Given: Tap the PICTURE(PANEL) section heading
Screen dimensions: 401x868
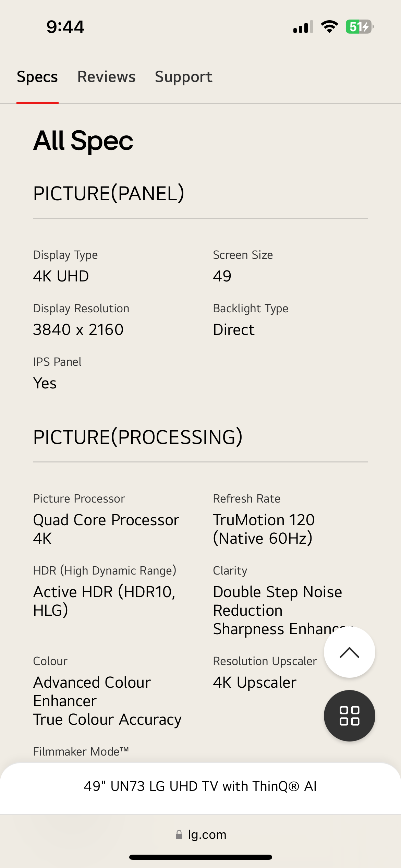Looking at the screenshot, I should click(x=109, y=193).
